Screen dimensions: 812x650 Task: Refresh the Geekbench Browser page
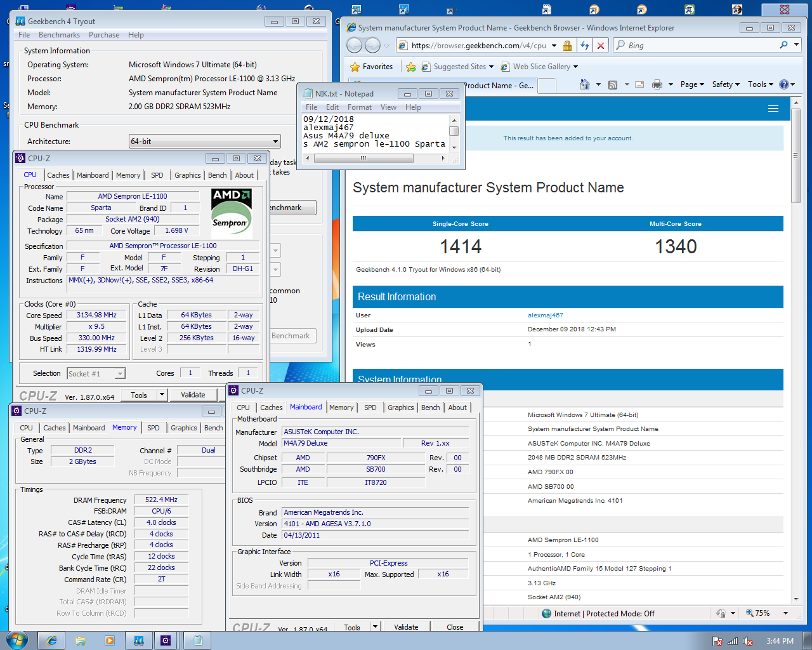pyautogui.click(x=584, y=46)
